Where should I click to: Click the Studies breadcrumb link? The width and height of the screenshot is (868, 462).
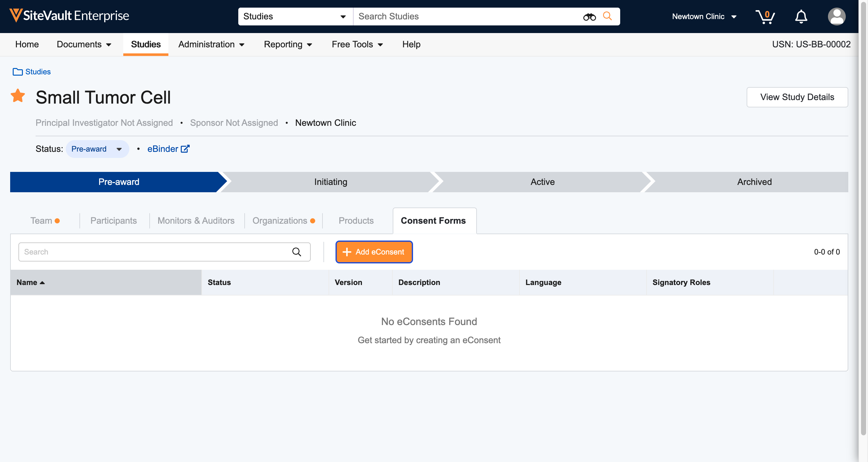(38, 72)
